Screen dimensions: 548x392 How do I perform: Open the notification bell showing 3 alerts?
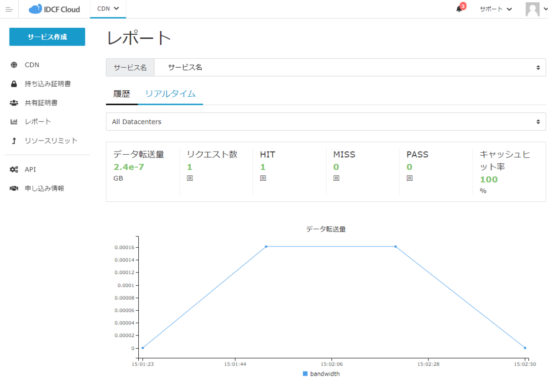pyautogui.click(x=458, y=8)
